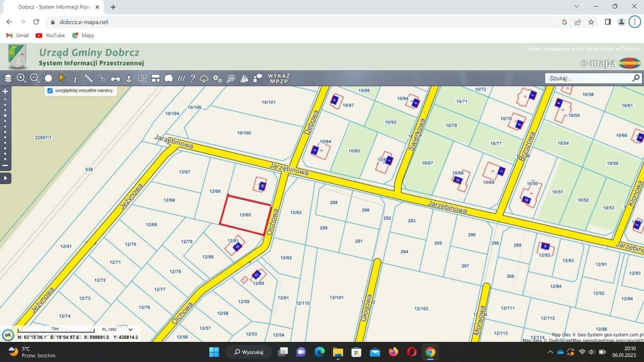The image size is (644, 362).
Task: Open the YouTube bookmark
Action: click(x=50, y=36)
